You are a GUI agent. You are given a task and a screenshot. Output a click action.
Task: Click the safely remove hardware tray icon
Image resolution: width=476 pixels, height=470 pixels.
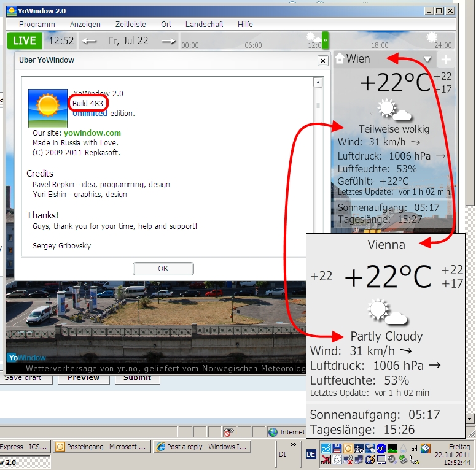tap(403, 460)
